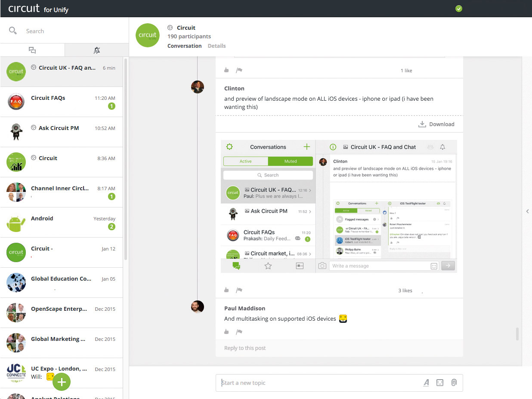Click Channel Inner Circle unread badge
Image resolution: width=532 pixels, height=399 pixels.
111,197
